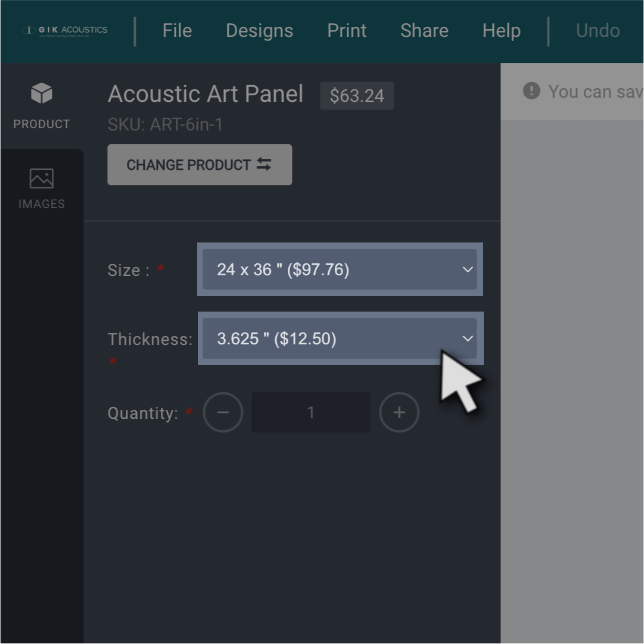Open the Designs menu

tap(260, 31)
